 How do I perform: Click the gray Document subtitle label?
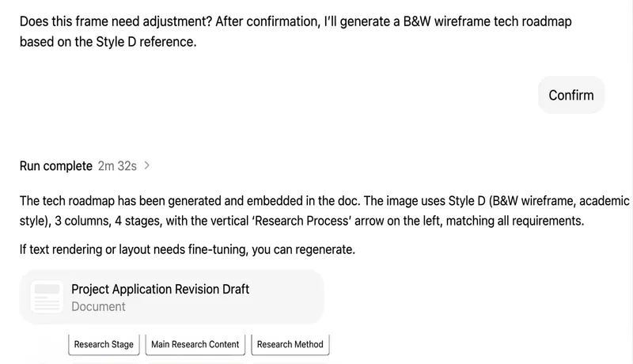(98, 307)
